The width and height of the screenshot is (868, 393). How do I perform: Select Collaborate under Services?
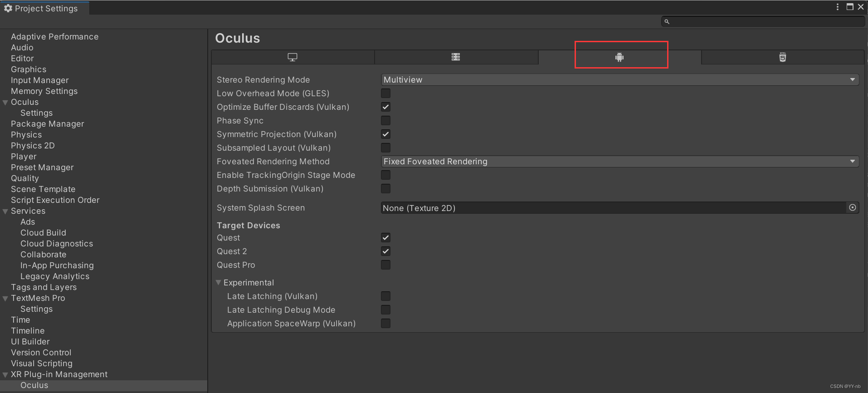click(43, 255)
